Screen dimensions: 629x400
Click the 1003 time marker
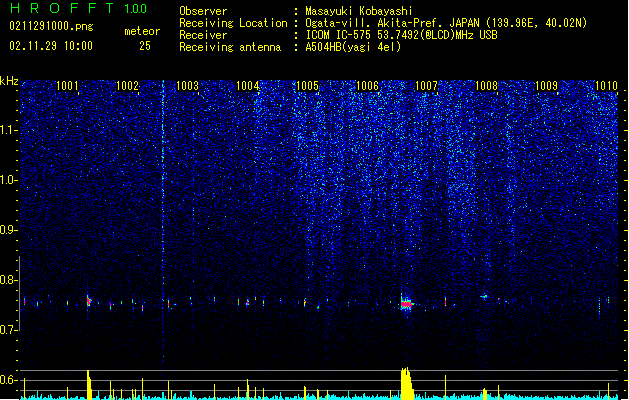[187, 85]
